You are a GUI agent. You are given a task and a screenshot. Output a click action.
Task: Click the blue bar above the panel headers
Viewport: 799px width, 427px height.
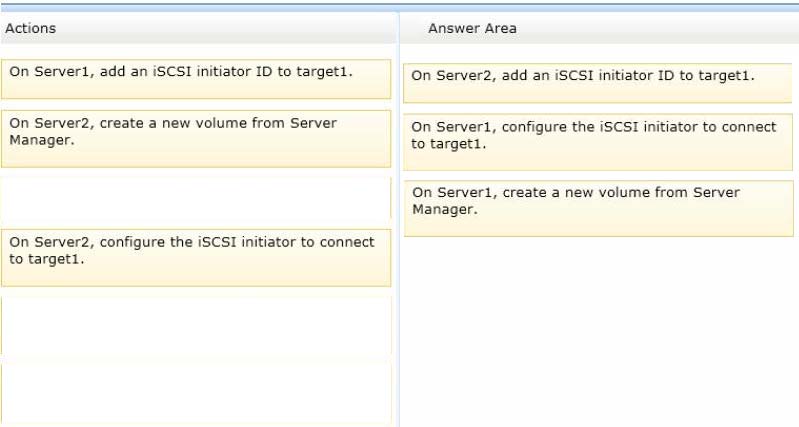pos(400,8)
